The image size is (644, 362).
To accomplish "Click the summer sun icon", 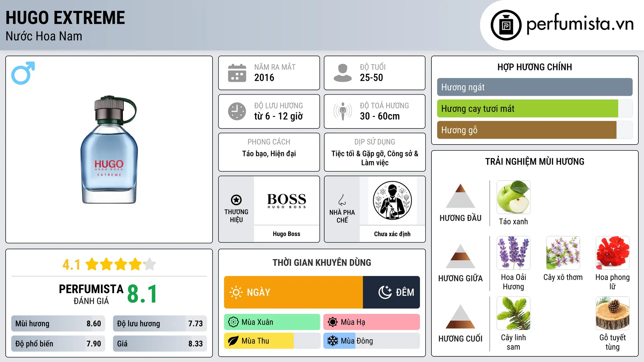I will point(332,322).
